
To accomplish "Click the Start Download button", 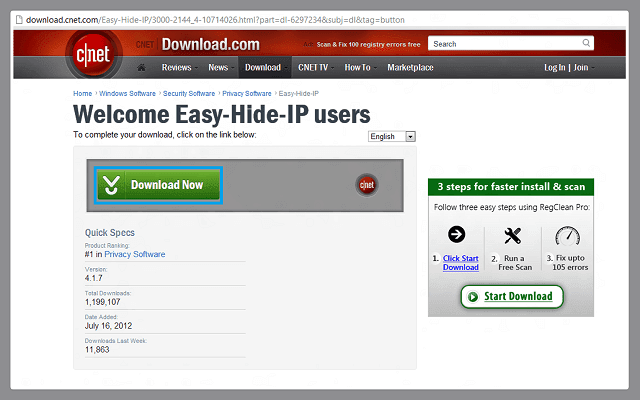I will click(512, 296).
